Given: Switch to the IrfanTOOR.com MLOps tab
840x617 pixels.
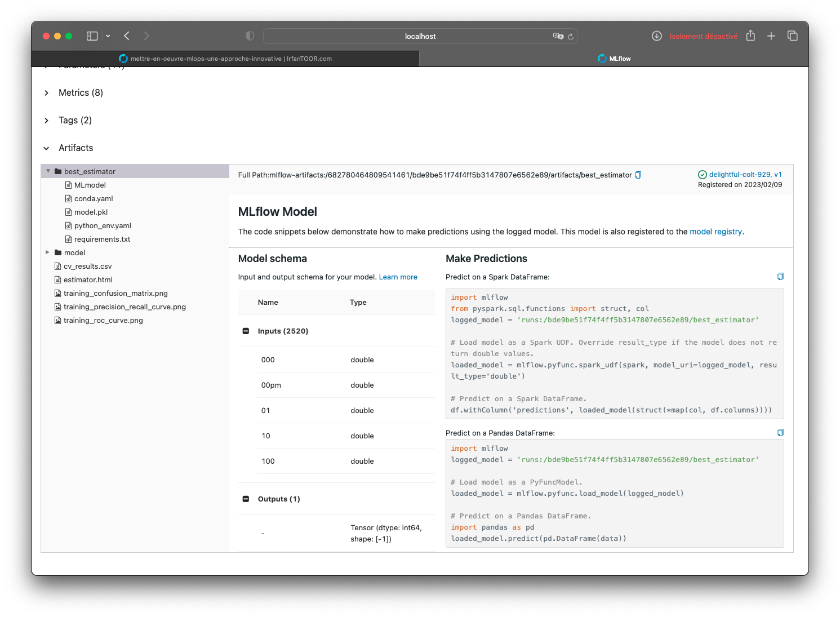Looking at the screenshot, I should [225, 59].
